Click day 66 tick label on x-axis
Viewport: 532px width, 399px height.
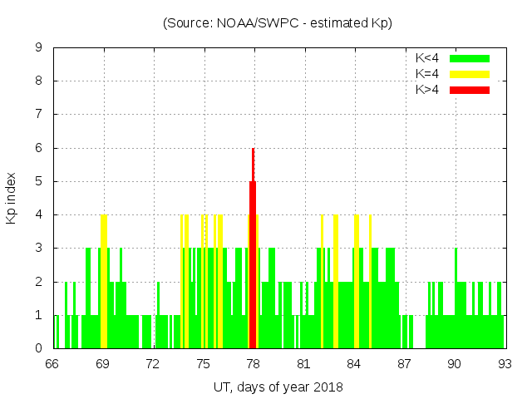(x=52, y=364)
